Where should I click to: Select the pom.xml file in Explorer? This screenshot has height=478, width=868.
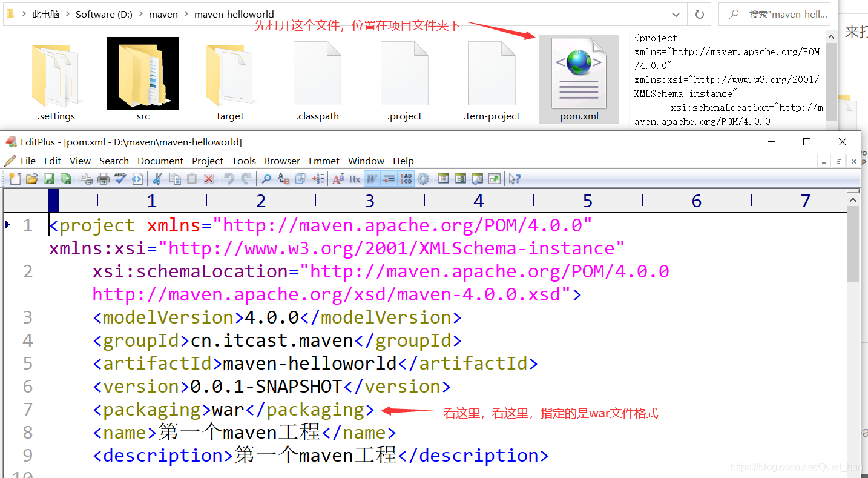coord(579,79)
